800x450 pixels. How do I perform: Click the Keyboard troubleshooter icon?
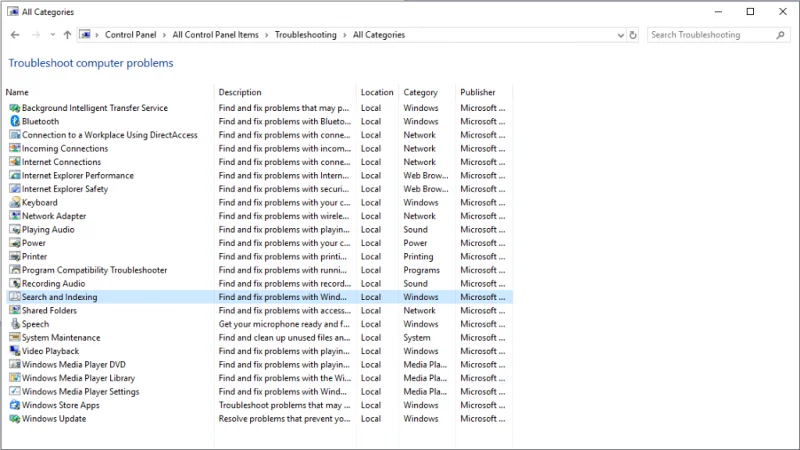15,203
